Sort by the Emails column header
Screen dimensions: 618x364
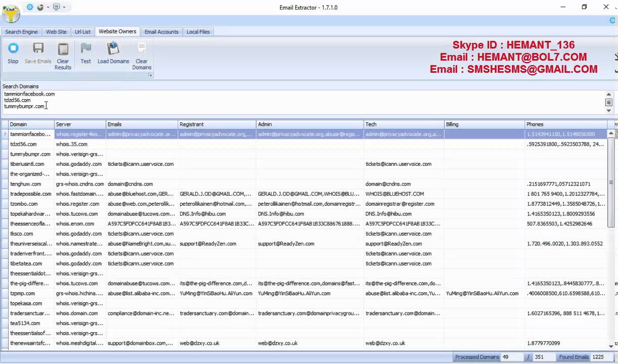(x=142, y=124)
